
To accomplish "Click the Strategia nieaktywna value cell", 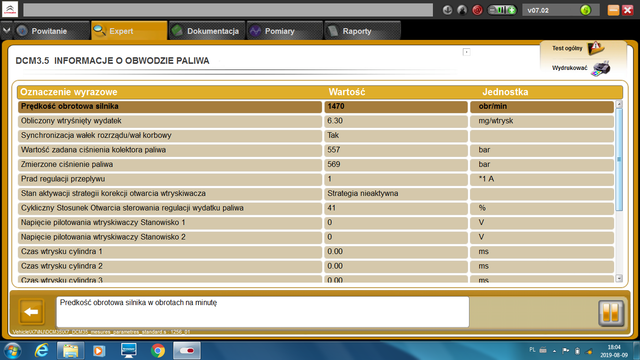I will click(x=396, y=193).
